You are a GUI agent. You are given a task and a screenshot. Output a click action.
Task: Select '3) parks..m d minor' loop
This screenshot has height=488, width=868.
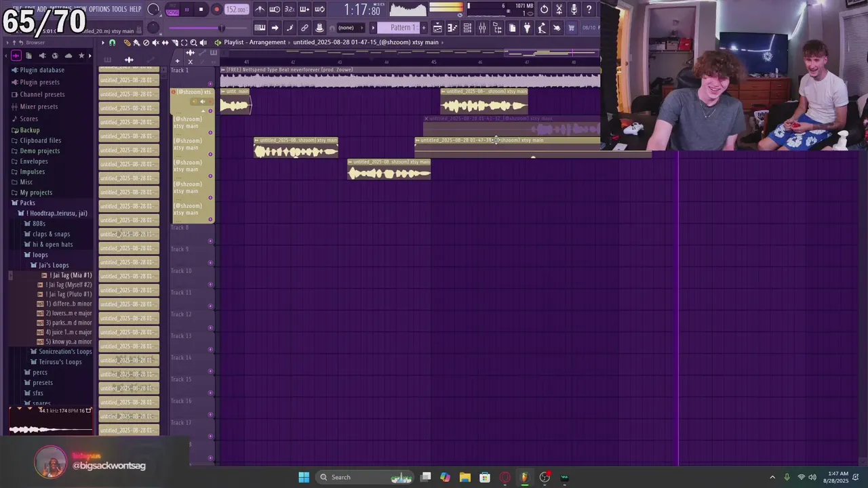point(64,323)
